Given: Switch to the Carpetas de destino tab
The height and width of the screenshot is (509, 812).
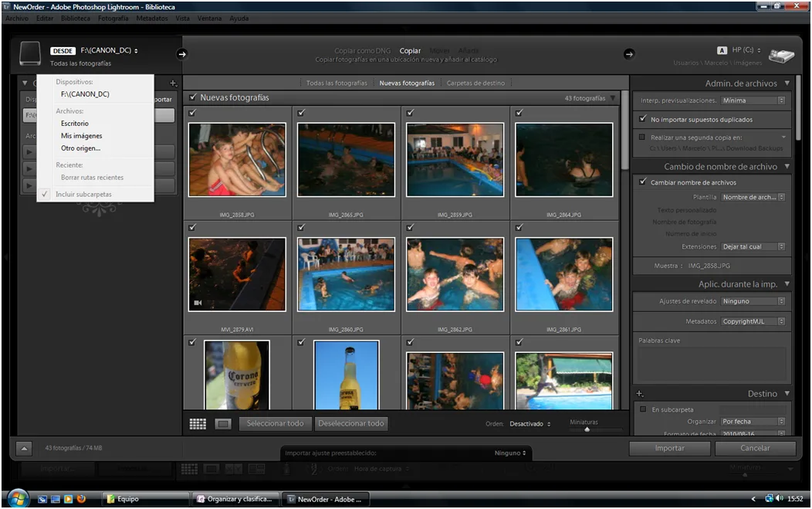Looking at the screenshot, I should tap(476, 83).
